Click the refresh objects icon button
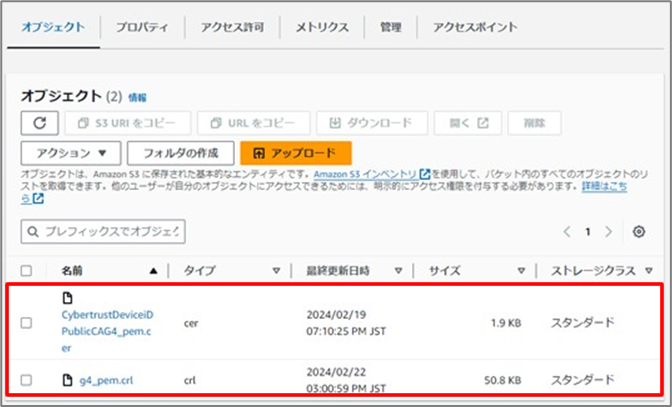672x407 pixels. (40, 123)
